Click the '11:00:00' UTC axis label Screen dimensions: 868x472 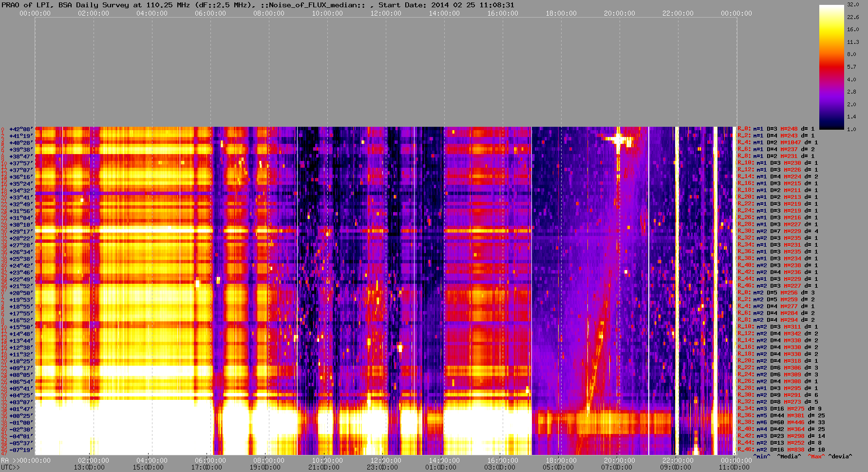(x=734, y=467)
